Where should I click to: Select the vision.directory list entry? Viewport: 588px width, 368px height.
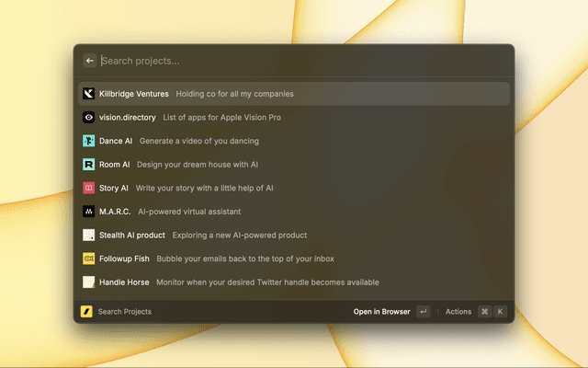point(294,118)
